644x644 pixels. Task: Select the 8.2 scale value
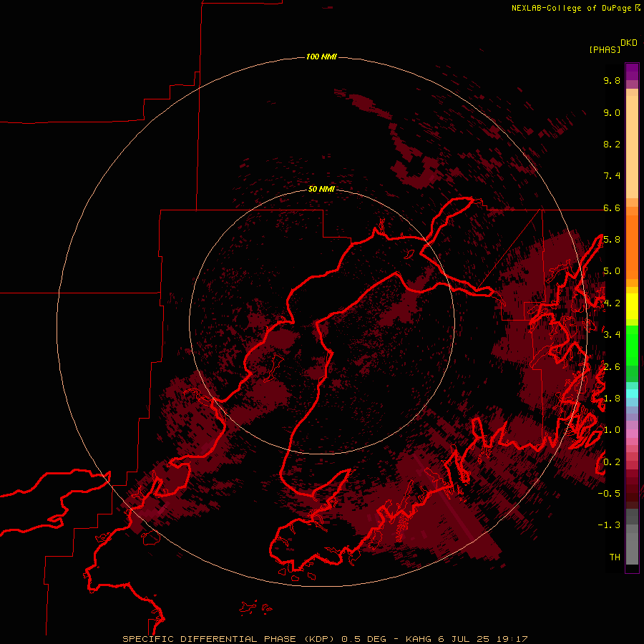pos(612,144)
